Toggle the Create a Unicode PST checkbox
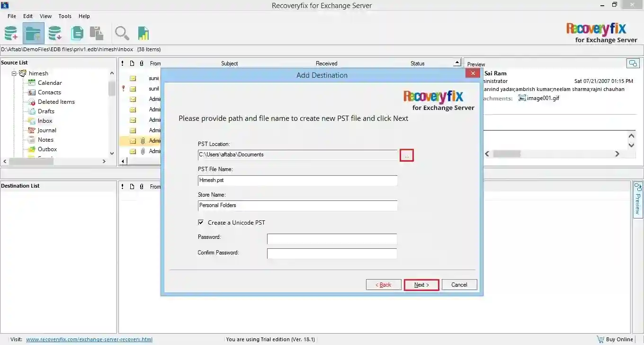The image size is (644, 345). click(201, 222)
